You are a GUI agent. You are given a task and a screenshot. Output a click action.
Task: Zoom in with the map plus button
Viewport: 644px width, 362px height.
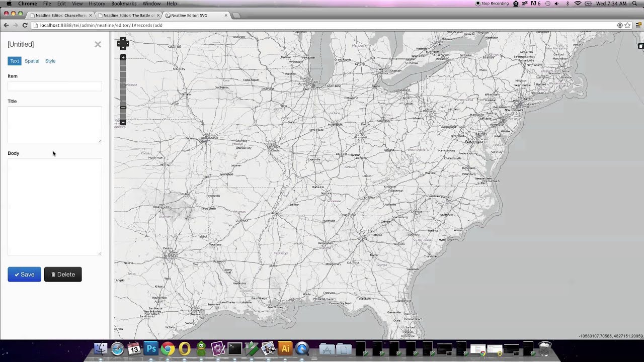(x=123, y=57)
